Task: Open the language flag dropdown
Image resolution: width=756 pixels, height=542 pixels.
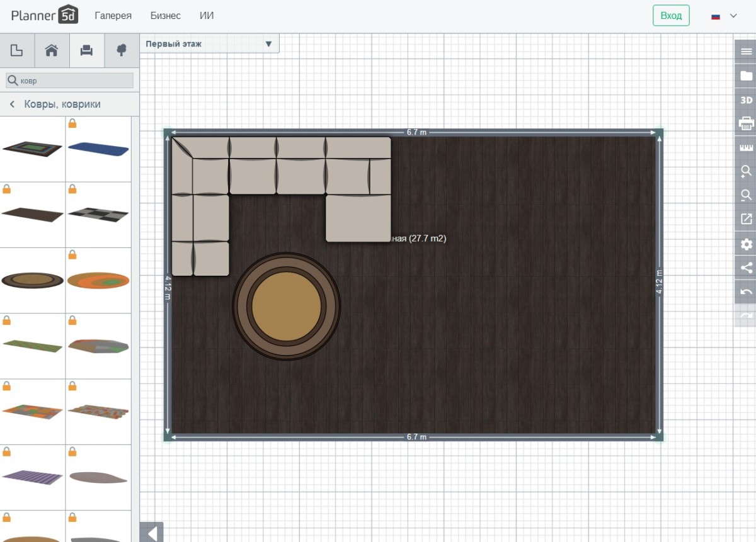Action: click(x=724, y=16)
